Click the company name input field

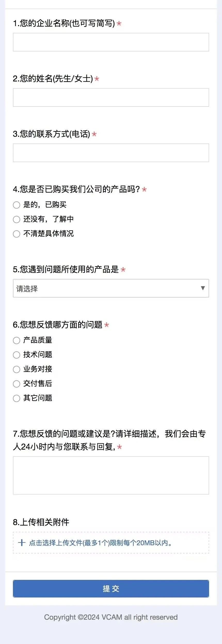point(111,42)
